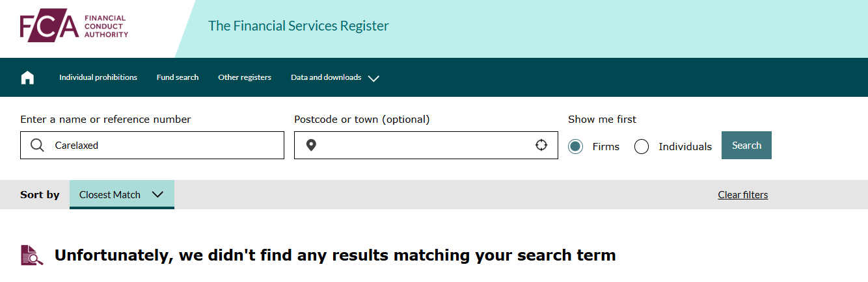Click the Clear filters link
This screenshot has width=868, height=282.
coord(742,195)
